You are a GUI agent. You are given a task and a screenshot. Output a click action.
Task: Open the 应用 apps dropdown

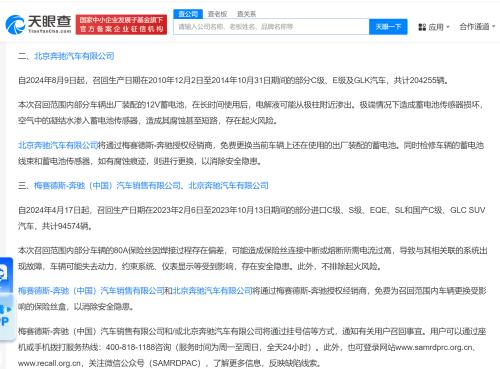[434, 27]
